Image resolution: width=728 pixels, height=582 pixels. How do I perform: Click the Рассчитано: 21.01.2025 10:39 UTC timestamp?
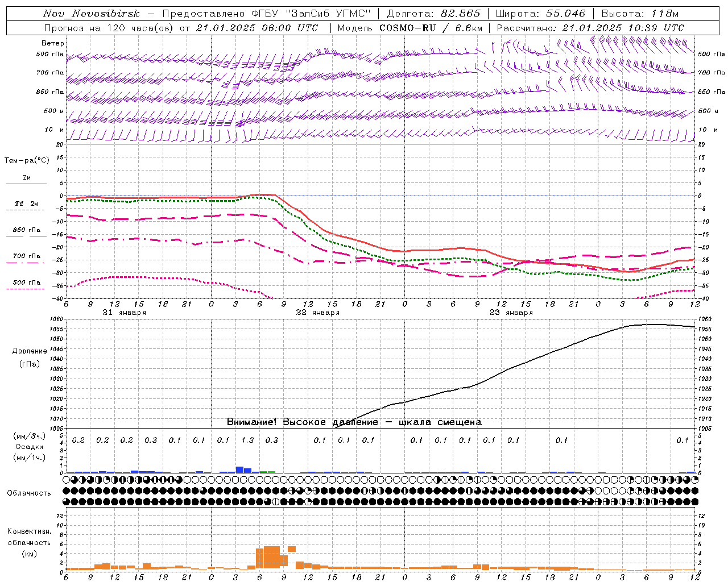pos(590,28)
